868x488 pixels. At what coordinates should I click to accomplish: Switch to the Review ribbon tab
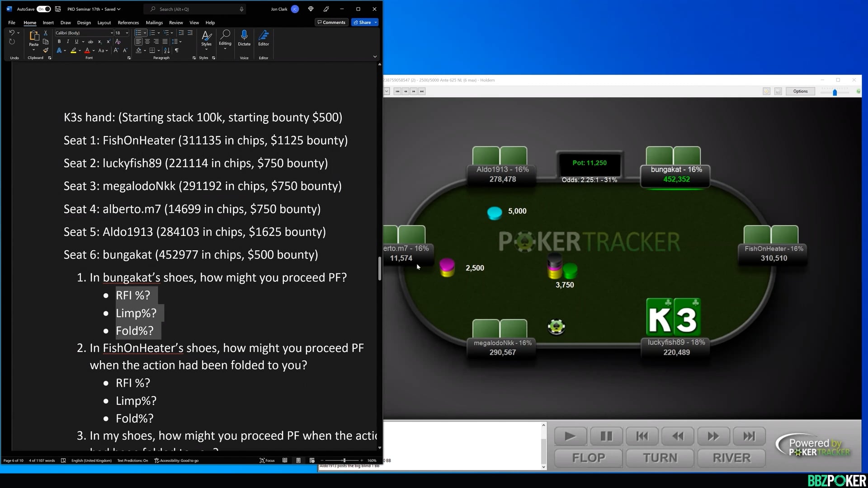click(x=176, y=22)
